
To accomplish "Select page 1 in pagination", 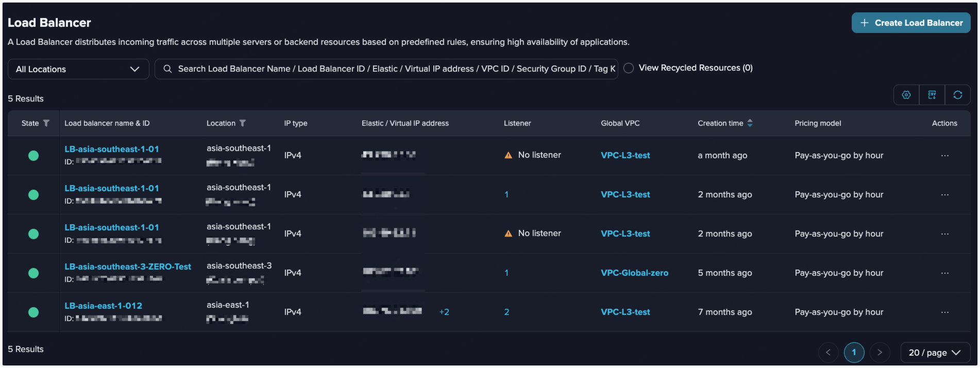I will point(854,353).
